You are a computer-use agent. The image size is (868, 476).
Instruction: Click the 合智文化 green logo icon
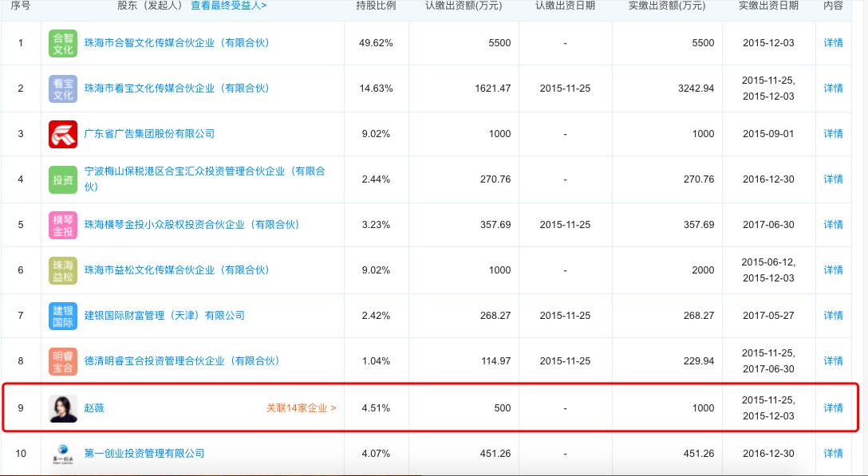click(x=62, y=43)
